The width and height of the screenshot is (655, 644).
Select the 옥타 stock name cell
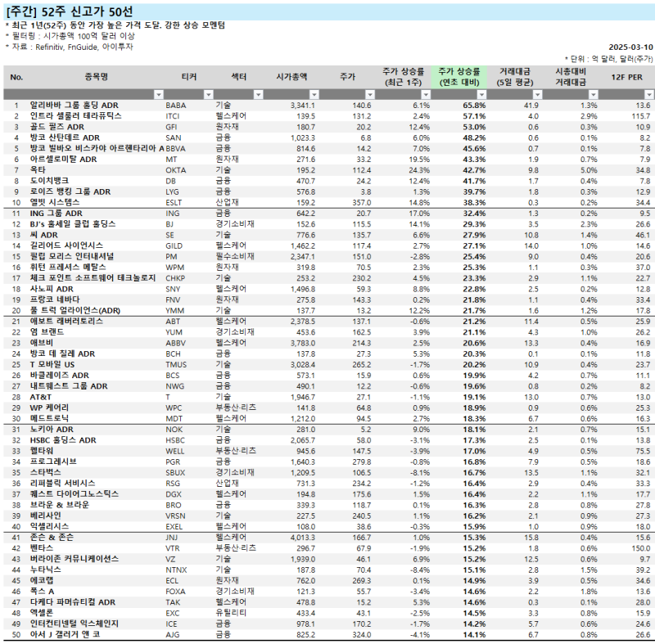point(38,170)
